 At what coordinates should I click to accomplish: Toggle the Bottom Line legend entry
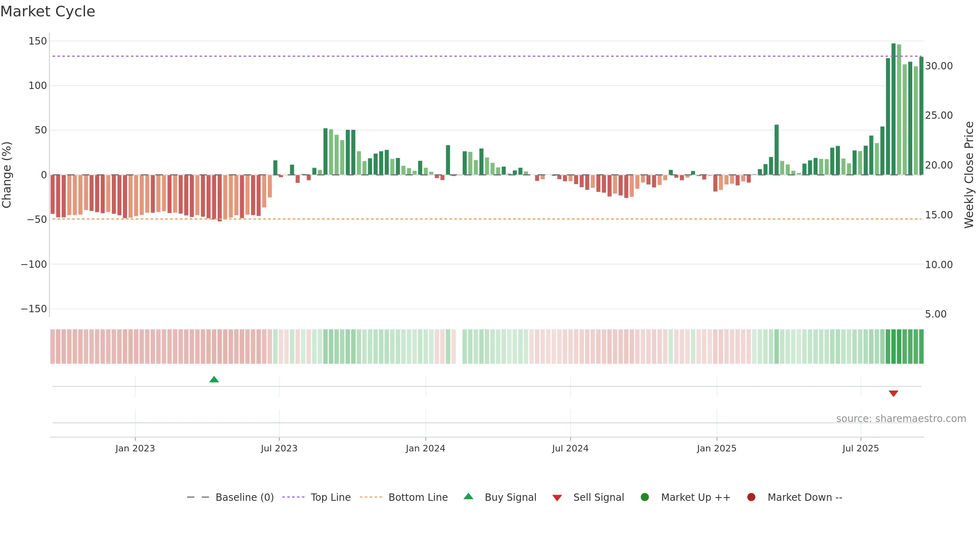pyautogui.click(x=404, y=497)
